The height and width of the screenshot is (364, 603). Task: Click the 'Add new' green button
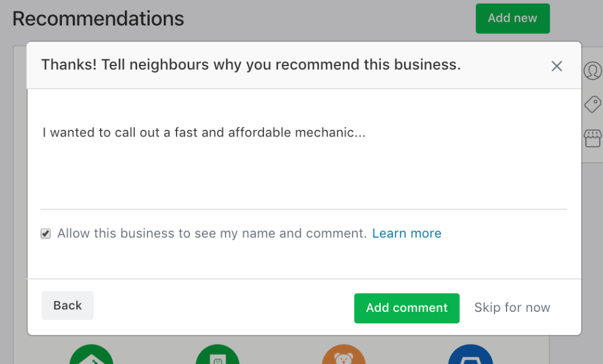tap(513, 18)
